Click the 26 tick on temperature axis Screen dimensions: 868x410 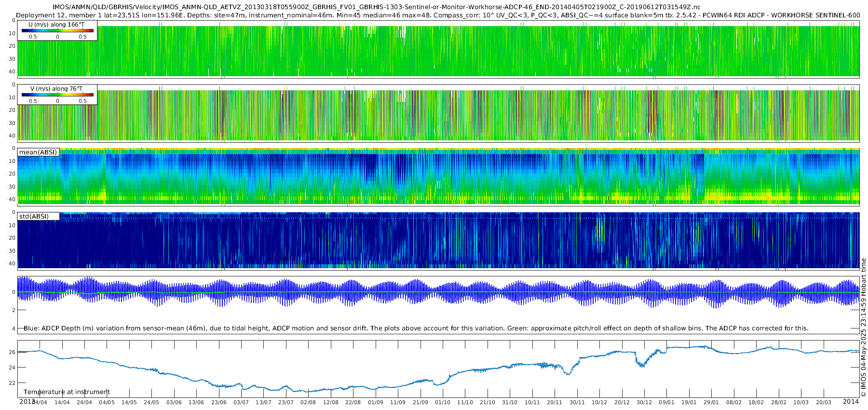pos(12,352)
